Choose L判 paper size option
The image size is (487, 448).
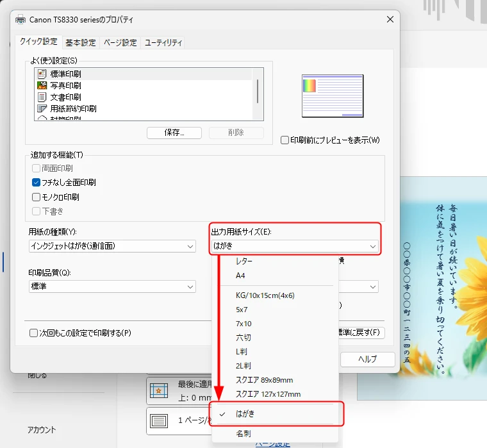pos(275,352)
